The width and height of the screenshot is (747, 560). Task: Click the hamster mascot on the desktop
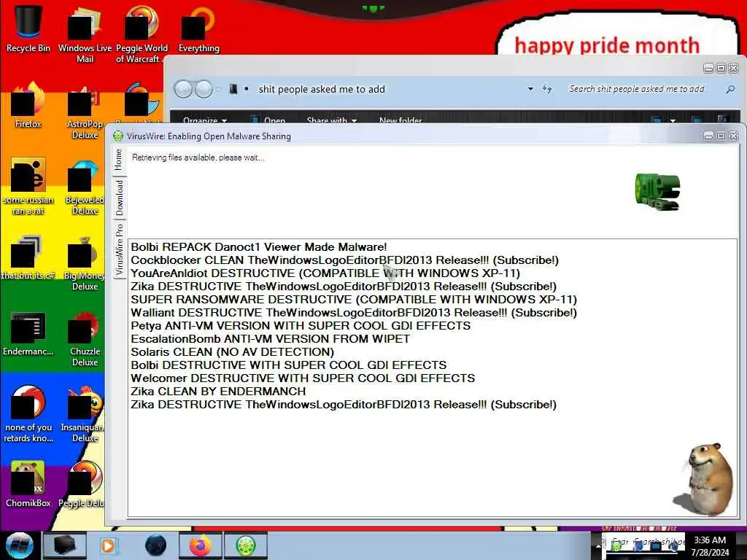tap(704, 478)
